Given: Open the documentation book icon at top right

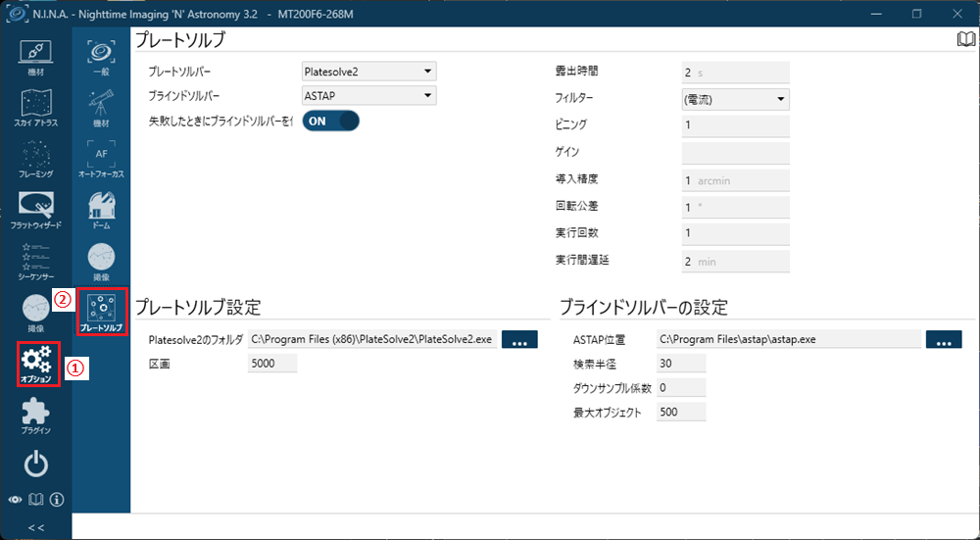Looking at the screenshot, I should coord(965,39).
